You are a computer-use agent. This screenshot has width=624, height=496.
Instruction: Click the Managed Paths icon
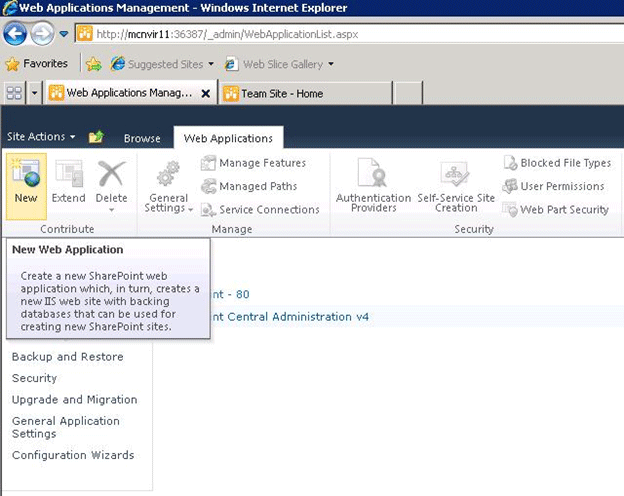coord(208,186)
